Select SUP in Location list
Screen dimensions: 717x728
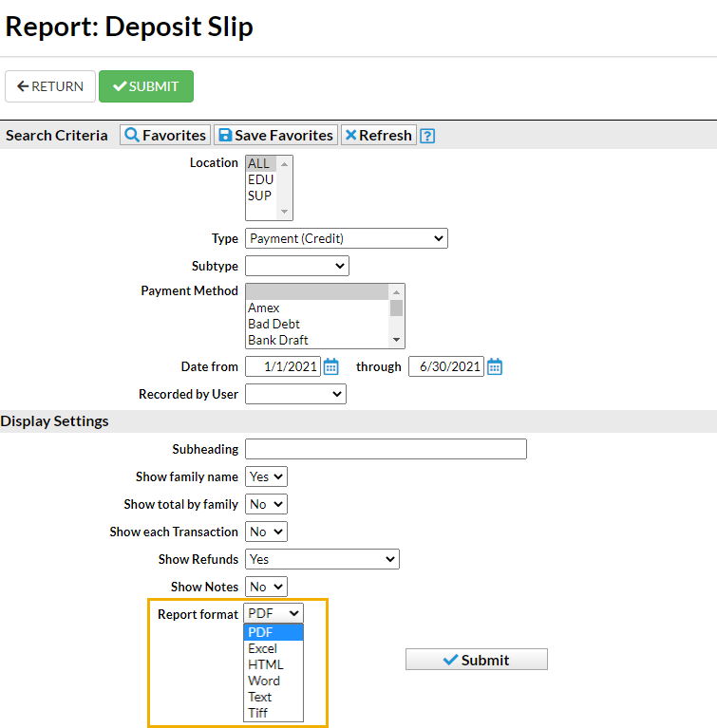pos(261,196)
